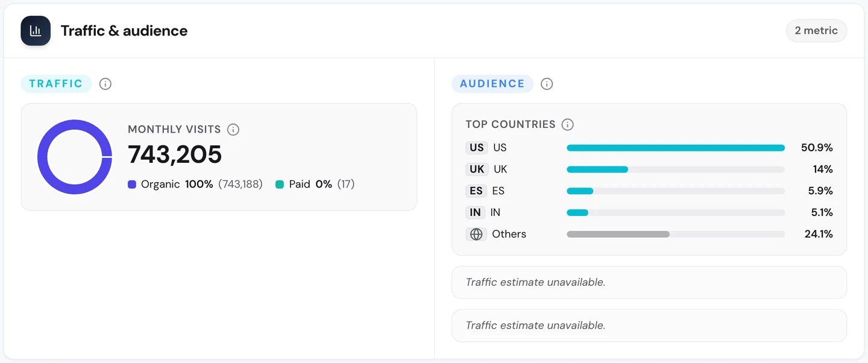The height and width of the screenshot is (363, 868).
Task: Click the 14% value for UK
Action: (823, 169)
